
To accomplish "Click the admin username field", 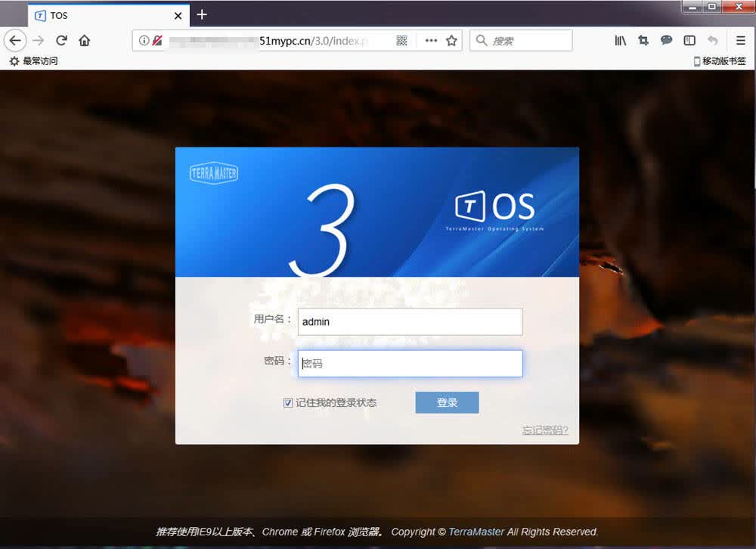I will tap(410, 322).
